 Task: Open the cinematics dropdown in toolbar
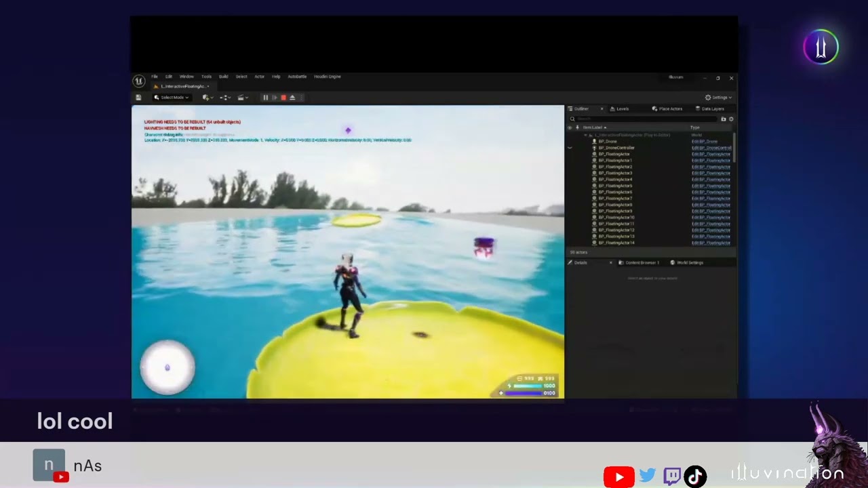242,98
